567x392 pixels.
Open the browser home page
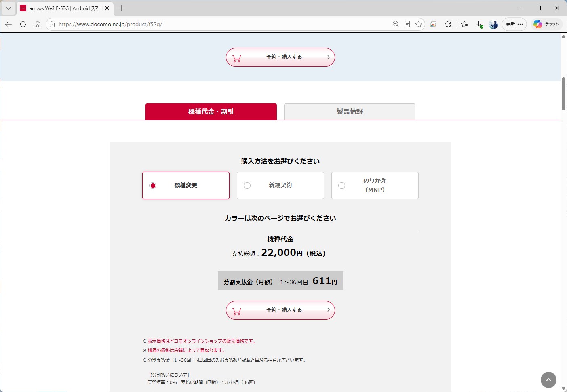pos(38,24)
